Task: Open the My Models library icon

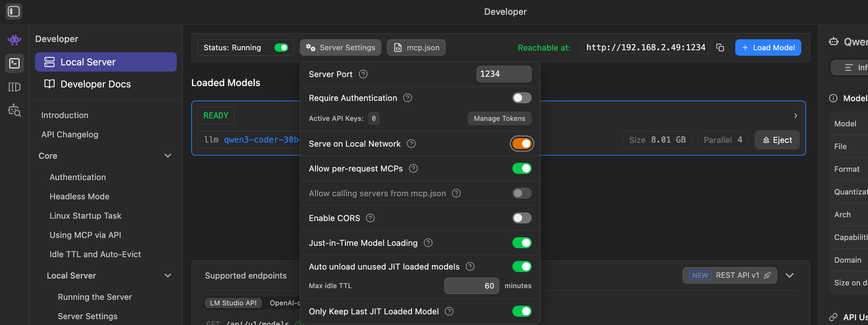Action: pyautogui.click(x=14, y=87)
